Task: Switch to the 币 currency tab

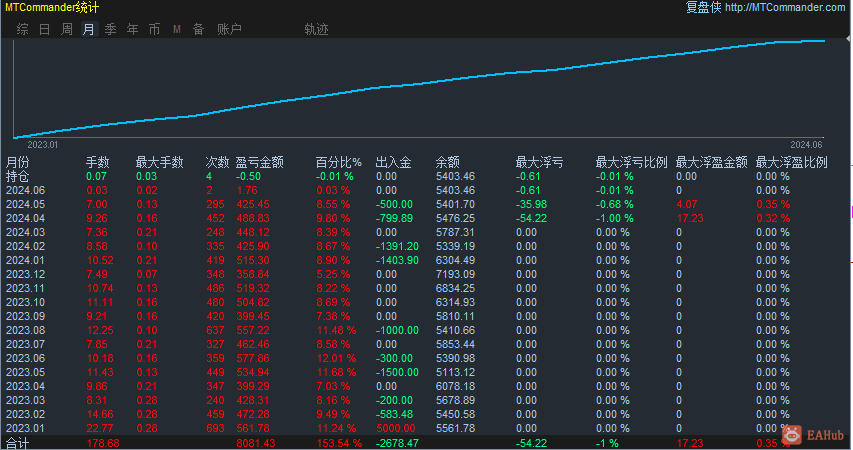Action: [x=154, y=29]
